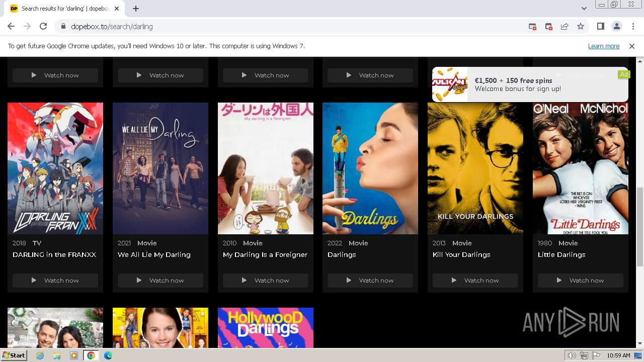Screen dimensions: 644x362
Task: Click the forward navigation arrow
Action: pyautogui.click(x=27, y=27)
